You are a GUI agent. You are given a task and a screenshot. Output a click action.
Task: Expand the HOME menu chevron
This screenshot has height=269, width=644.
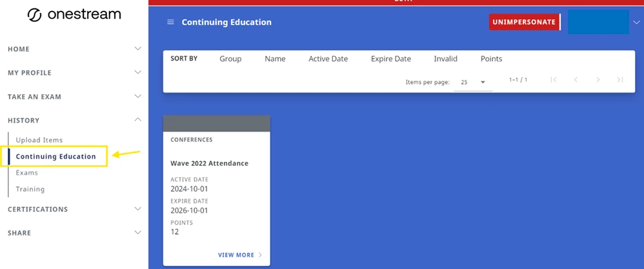(138, 48)
